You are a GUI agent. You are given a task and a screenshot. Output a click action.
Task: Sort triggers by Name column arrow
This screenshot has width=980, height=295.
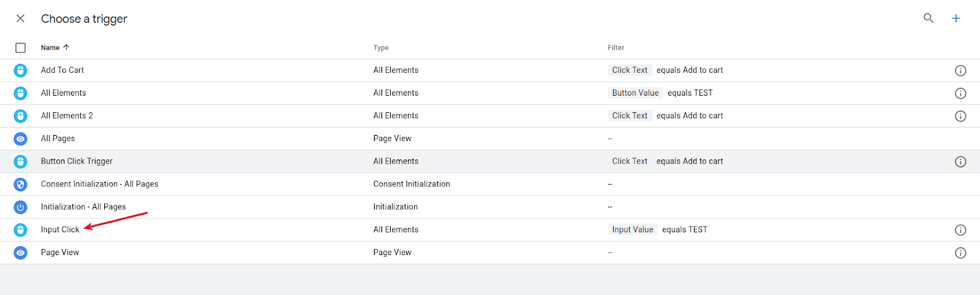66,47
